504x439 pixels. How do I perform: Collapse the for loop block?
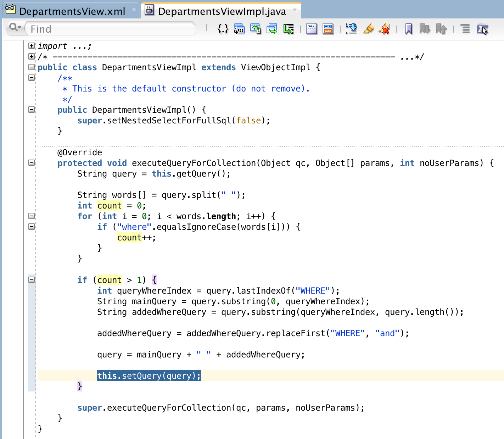pyautogui.click(x=32, y=216)
